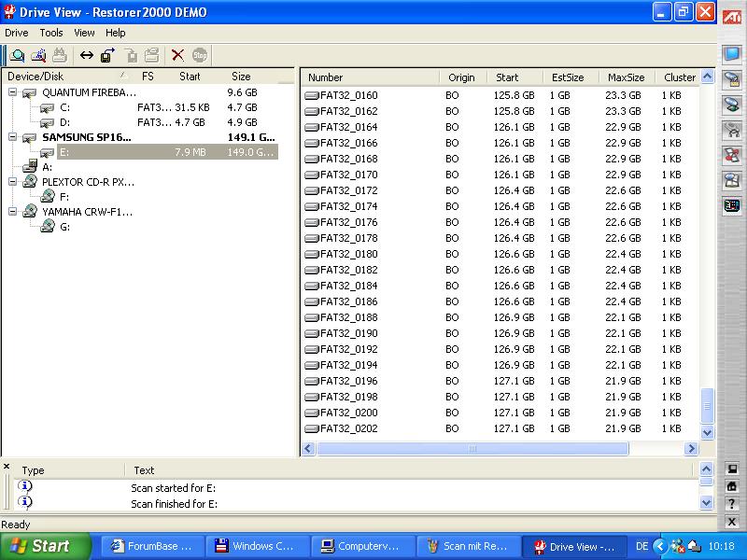Sort by the Origin column header
The height and width of the screenshot is (560, 747).
tap(463, 77)
